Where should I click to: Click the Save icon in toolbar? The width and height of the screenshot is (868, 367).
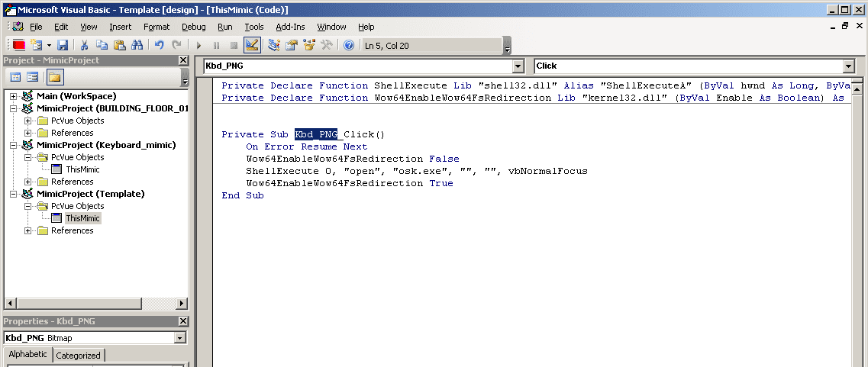click(63, 45)
